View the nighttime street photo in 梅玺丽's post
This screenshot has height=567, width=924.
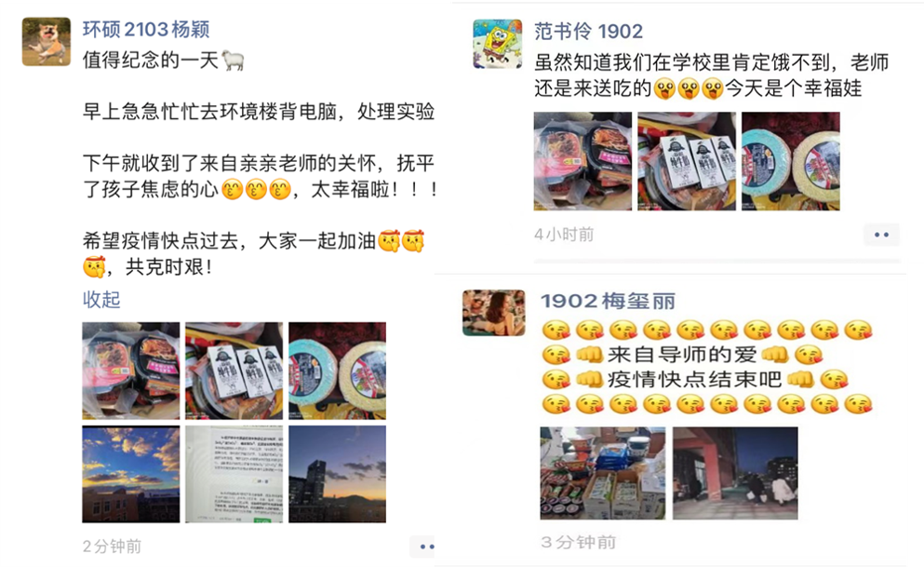click(735, 473)
